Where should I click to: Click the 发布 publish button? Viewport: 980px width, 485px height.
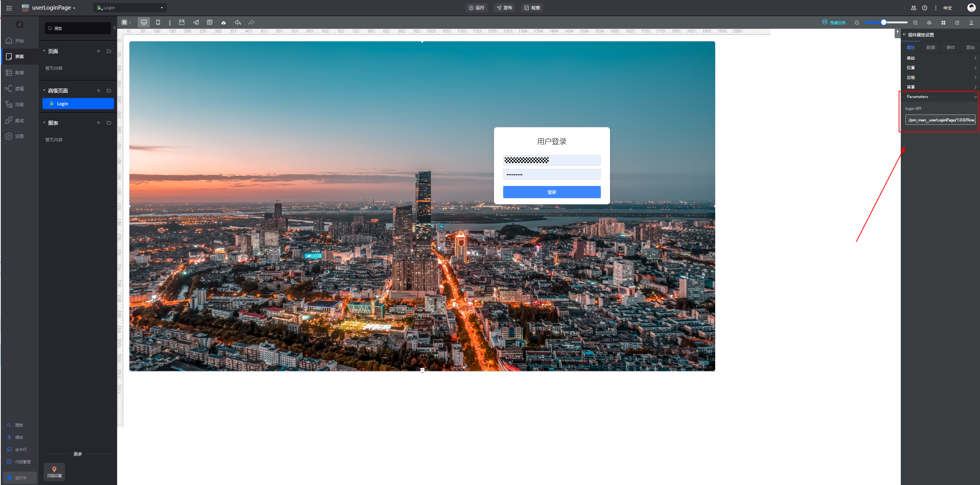(x=504, y=8)
